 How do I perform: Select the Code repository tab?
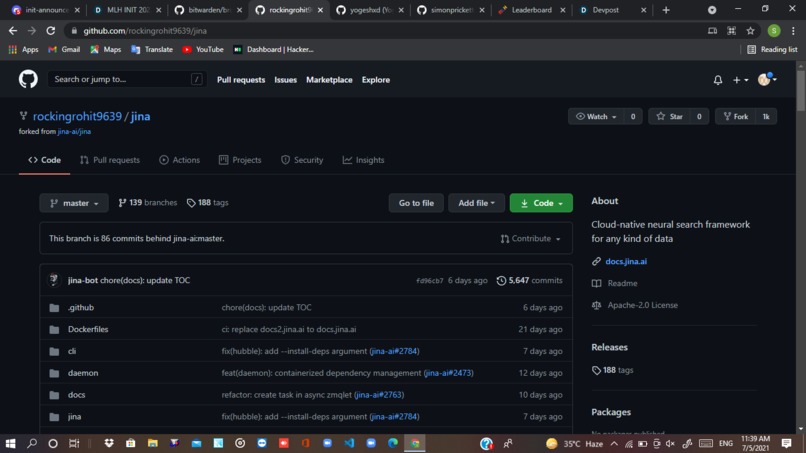pos(44,160)
